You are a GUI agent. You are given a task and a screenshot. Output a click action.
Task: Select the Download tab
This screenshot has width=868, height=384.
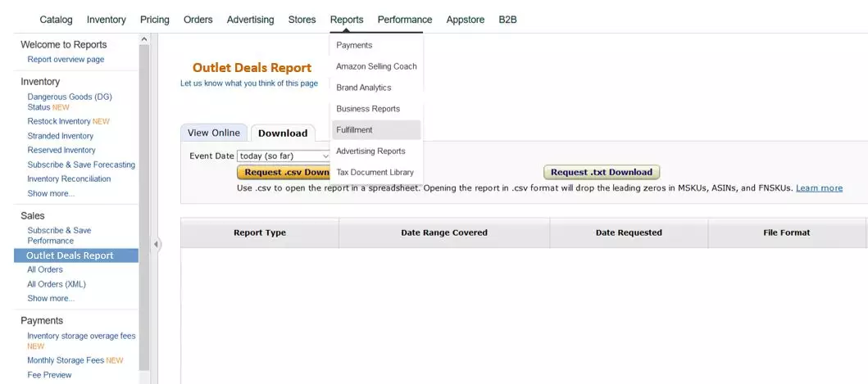pyautogui.click(x=283, y=133)
